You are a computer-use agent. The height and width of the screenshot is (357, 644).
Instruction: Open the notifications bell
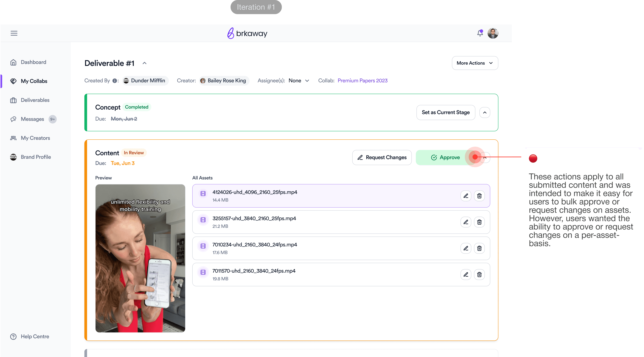480,33
